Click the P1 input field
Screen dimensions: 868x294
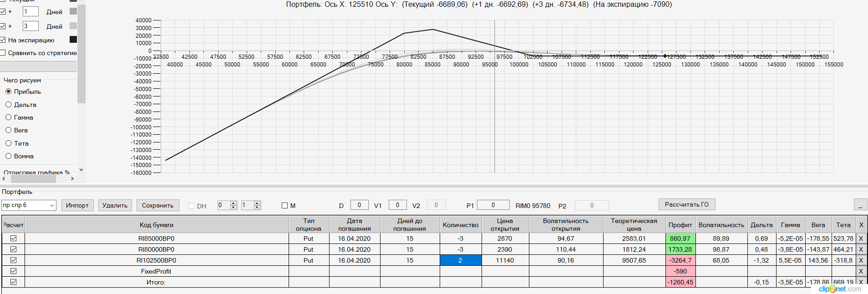tap(493, 205)
